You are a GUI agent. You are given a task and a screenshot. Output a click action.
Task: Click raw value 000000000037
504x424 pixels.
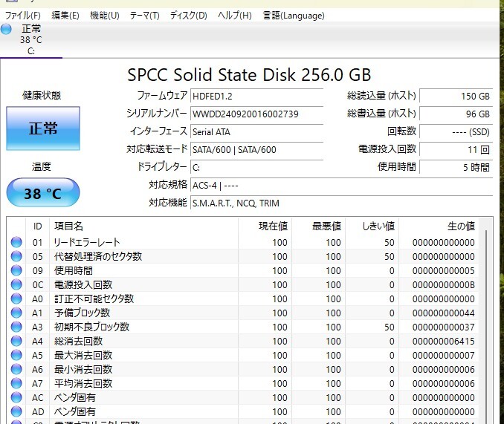444,327
